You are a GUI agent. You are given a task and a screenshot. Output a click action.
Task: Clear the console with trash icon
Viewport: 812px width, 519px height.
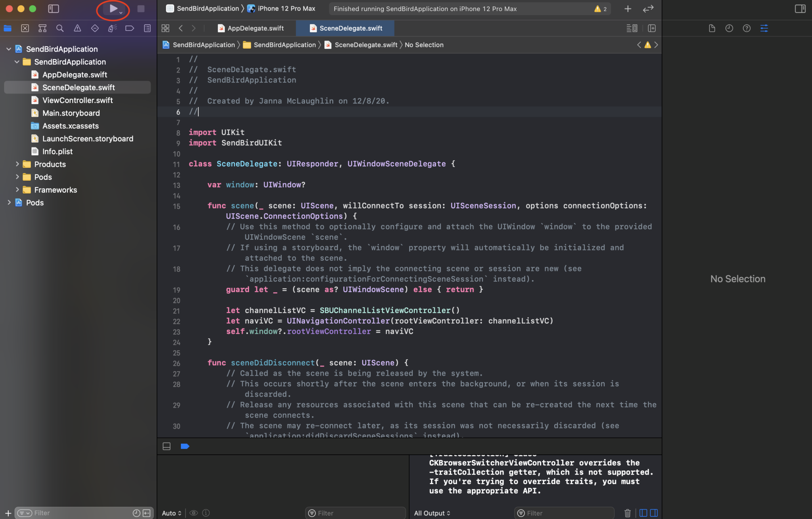(x=627, y=513)
